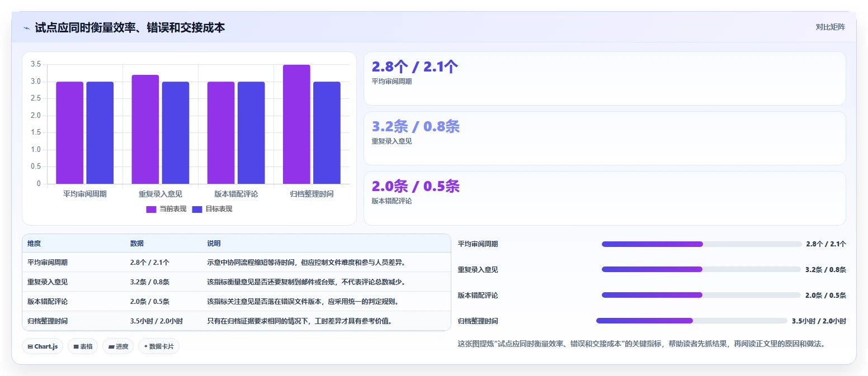This screenshot has width=868, height=376.
Task: Click the 归档整理时间 cell in the table
Action: (x=48, y=321)
